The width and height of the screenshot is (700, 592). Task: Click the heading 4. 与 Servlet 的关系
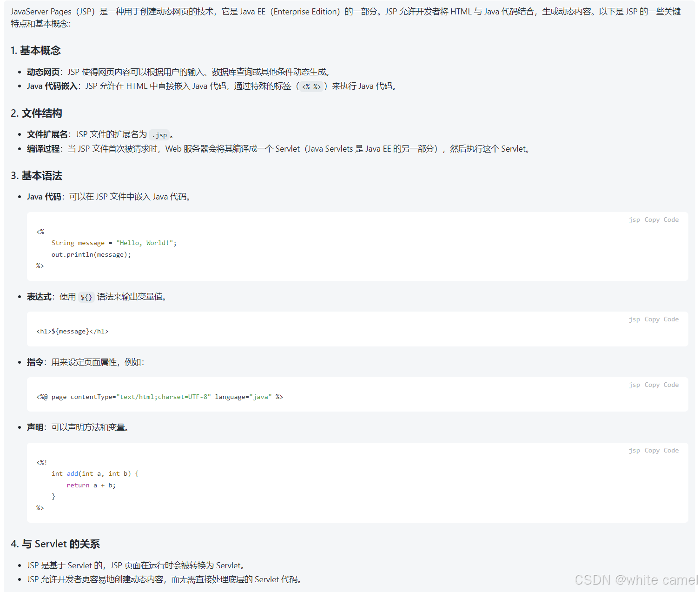pos(56,544)
